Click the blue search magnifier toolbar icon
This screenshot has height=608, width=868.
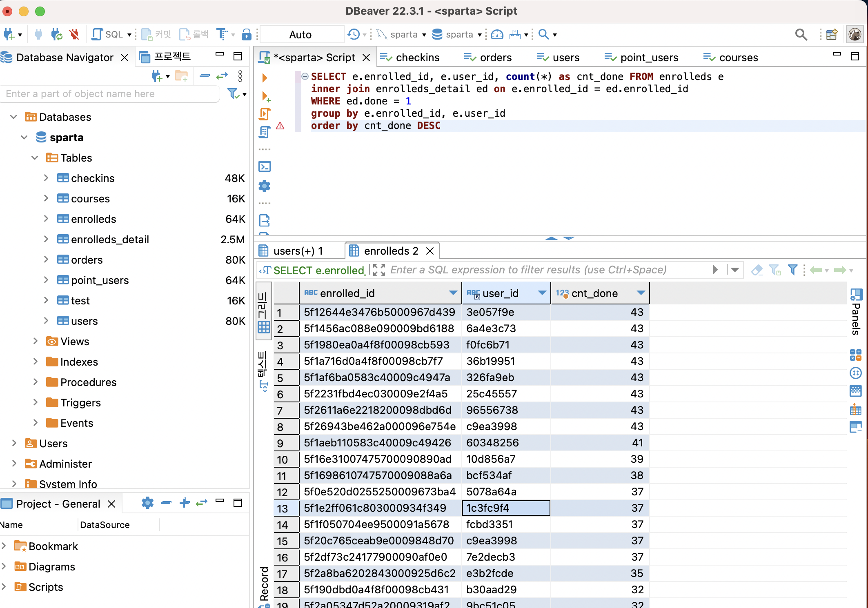click(x=543, y=35)
